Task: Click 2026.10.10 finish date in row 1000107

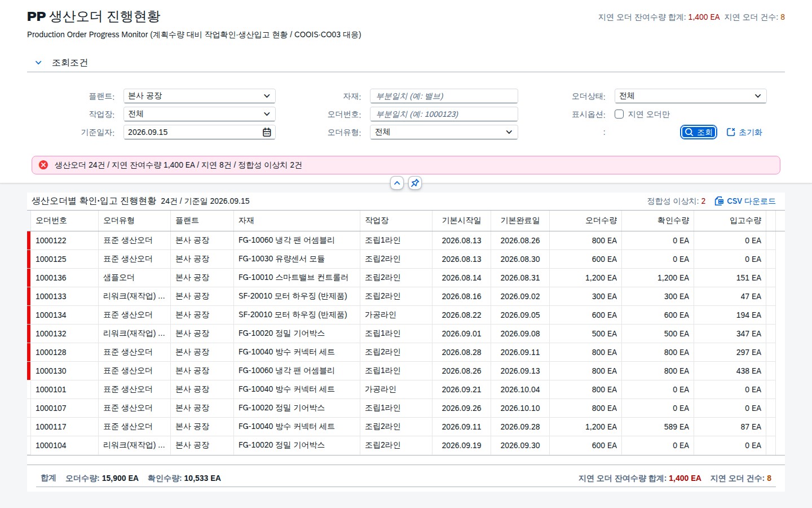Action: [520, 408]
